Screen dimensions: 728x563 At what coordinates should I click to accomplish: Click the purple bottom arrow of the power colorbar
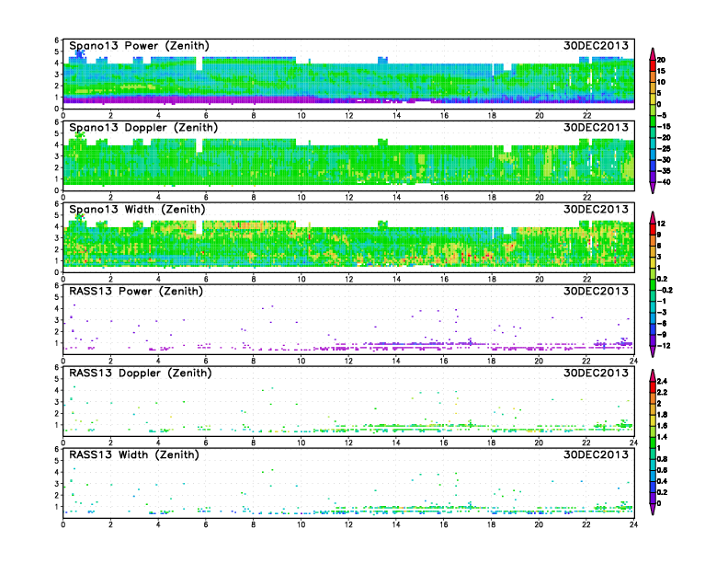[652, 188]
